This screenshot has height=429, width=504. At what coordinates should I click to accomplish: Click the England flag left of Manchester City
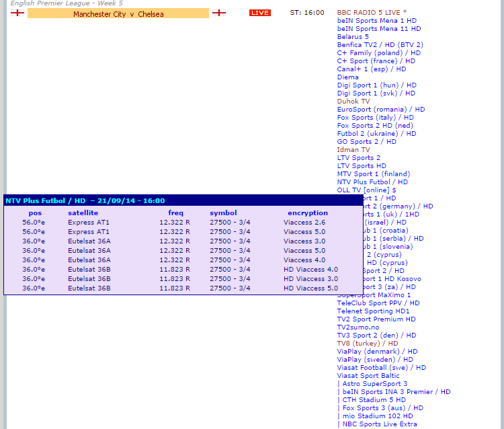tap(17, 13)
